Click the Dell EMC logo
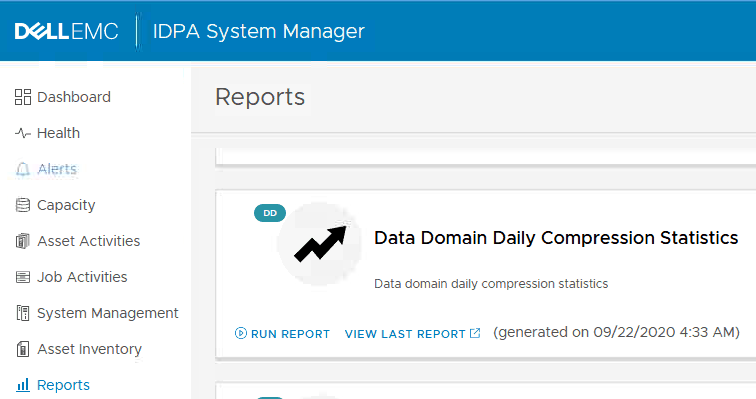This screenshot has height=399, width=756. point(67,31)
